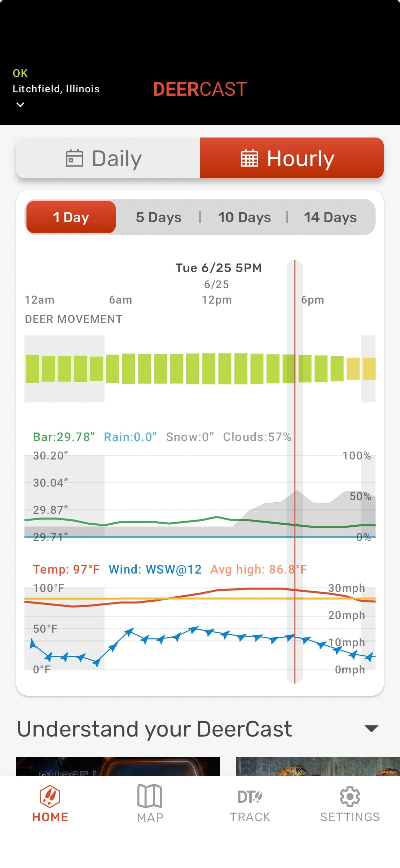This screenshot has width=400, height=868.
Task: Select the 10 Days tab
Action: pyautogui.click(x=244, y=217)
